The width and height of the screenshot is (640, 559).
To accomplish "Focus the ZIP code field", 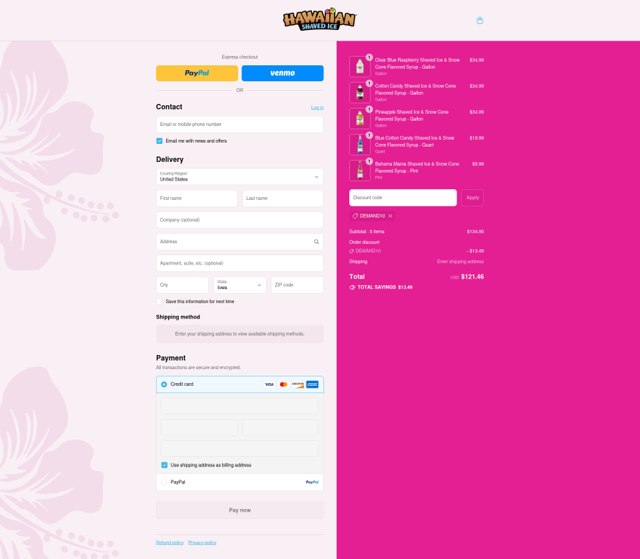I will coord(297,285).
